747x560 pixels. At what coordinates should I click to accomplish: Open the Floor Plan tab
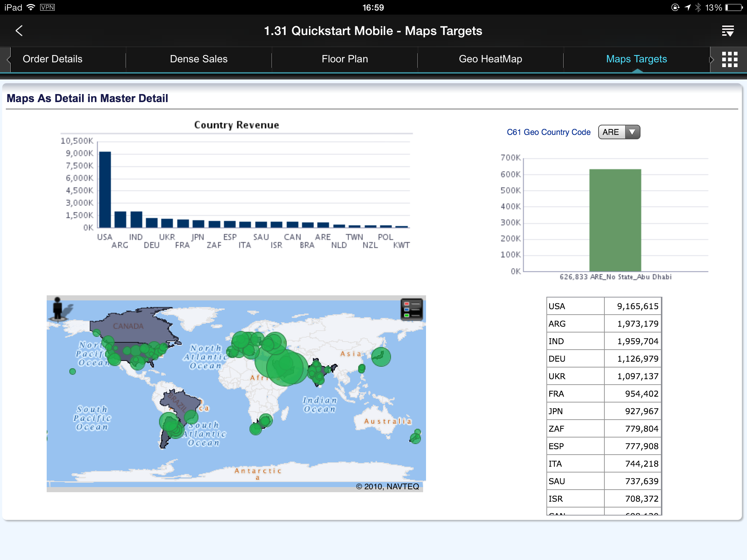345,59
